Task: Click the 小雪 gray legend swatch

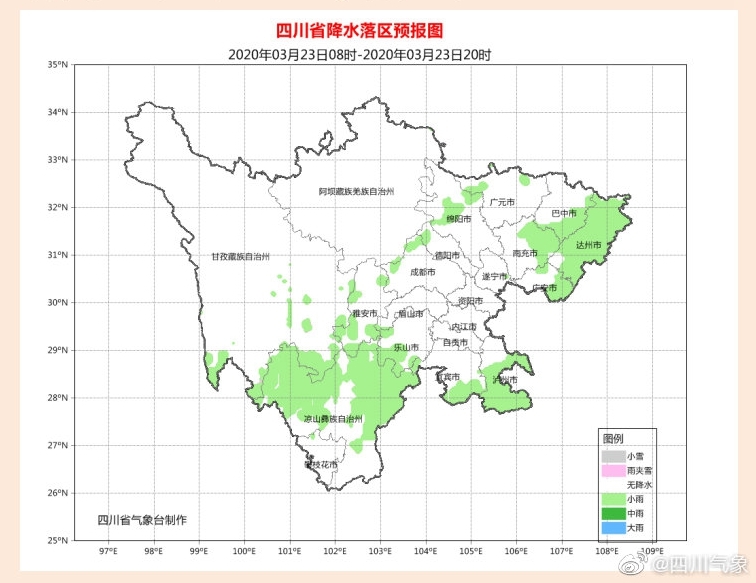Action: [612, 456]
